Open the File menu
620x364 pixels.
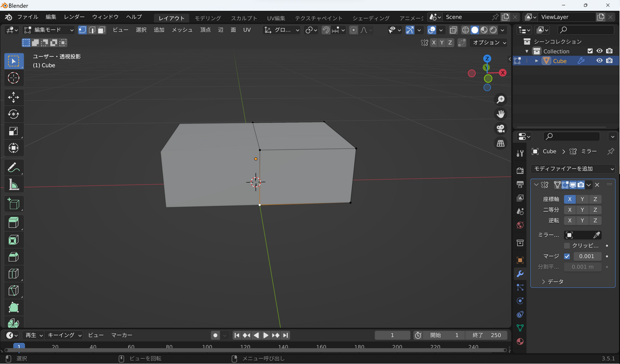(x=28, y=17)
